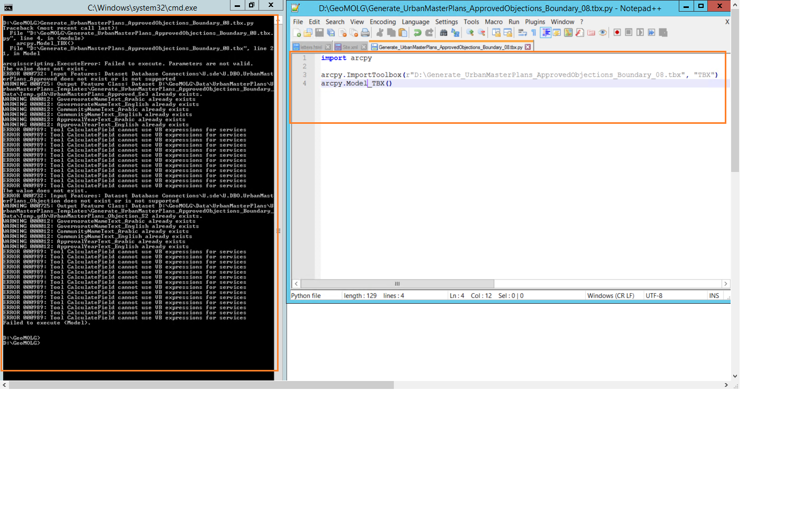This screenshot has width=812, height=508.
Task: Open the Search menu
Action: 335,22
